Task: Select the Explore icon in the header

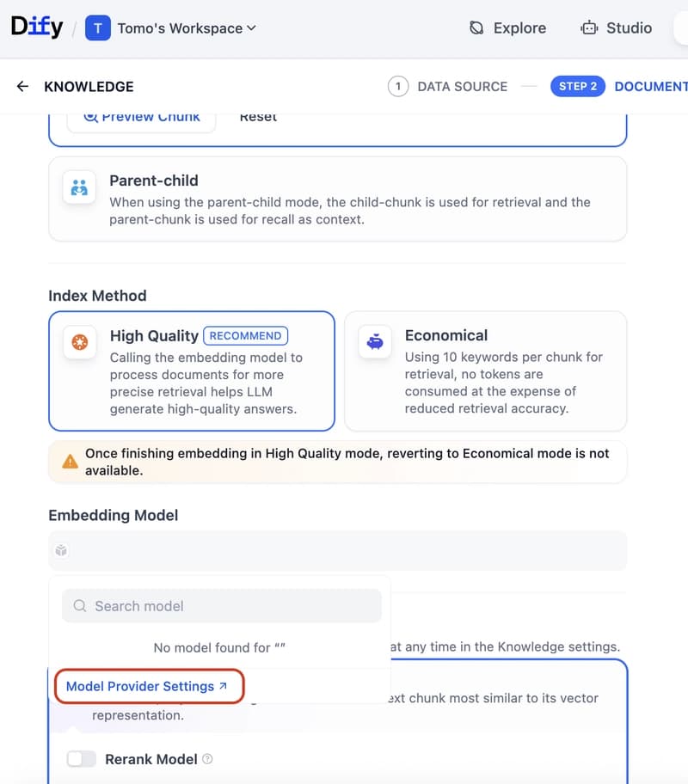Action: coord(476,28)
